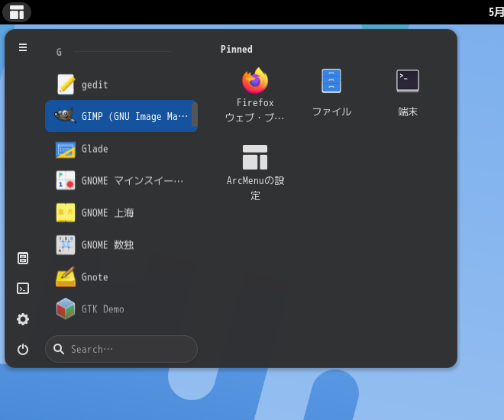
Task: Open pinned ArcMenuの設定 icon
Action: [255, 157]
